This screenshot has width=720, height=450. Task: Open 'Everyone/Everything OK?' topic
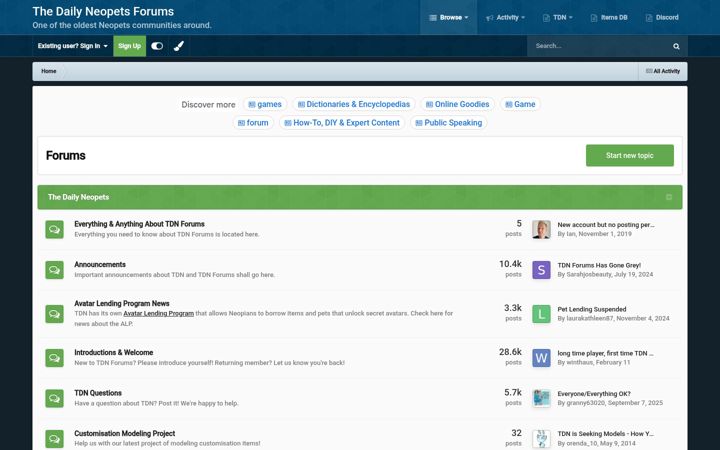pyautogui.click(x=594, y=394)
